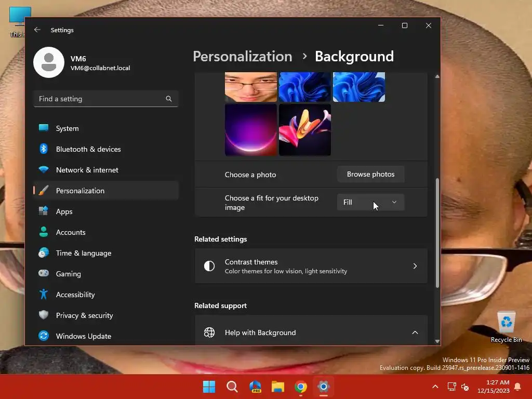Open the Fill desktop fit dropdown
This screenshot has height=399, width=532.
click(370, 202)
